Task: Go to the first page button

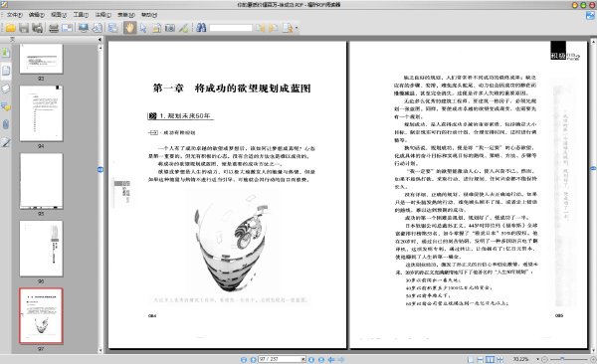Action: 244,359
